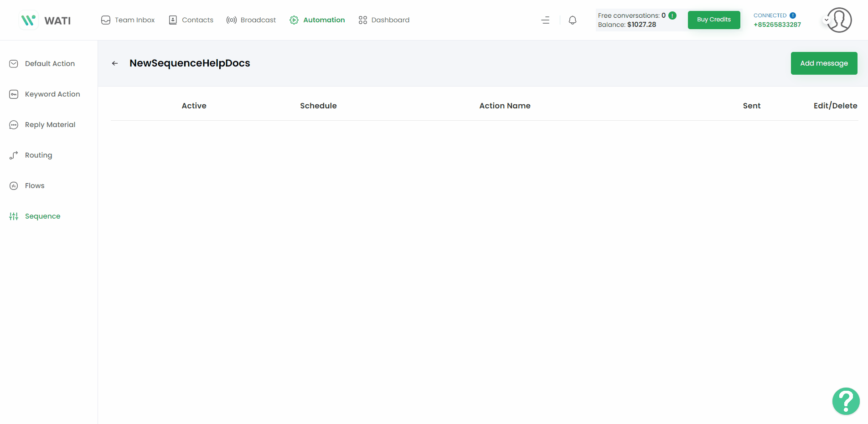The image size is (868, 424).
Task: Click the Dashboard grid icon
Action: coord(363,20)
